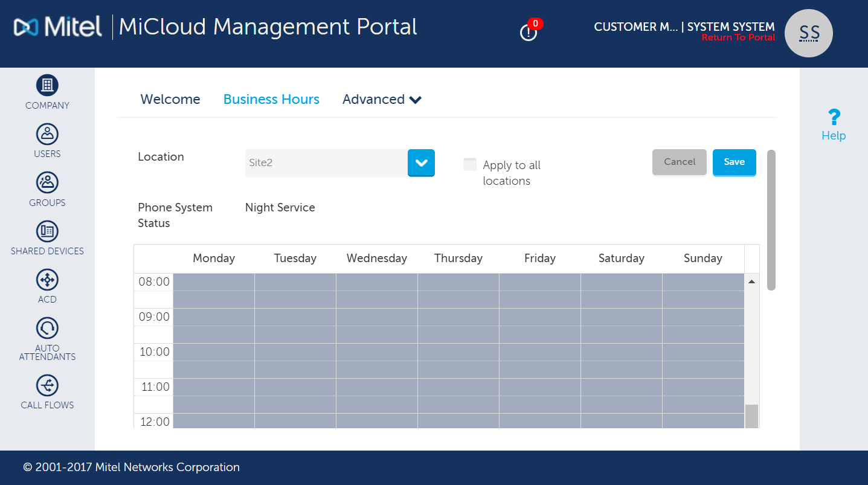Go to the Groups icon
This screenshot has height=485, width=868.
tap(47, 182)
